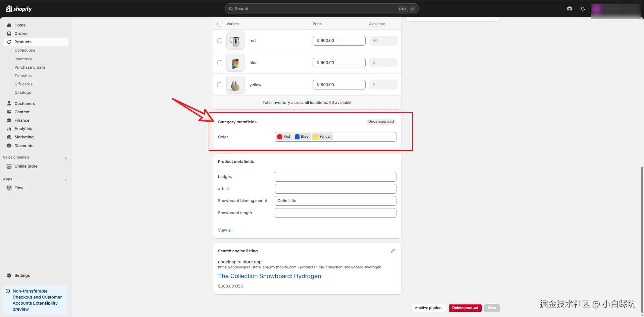Open the Inventory menu item

23,59
